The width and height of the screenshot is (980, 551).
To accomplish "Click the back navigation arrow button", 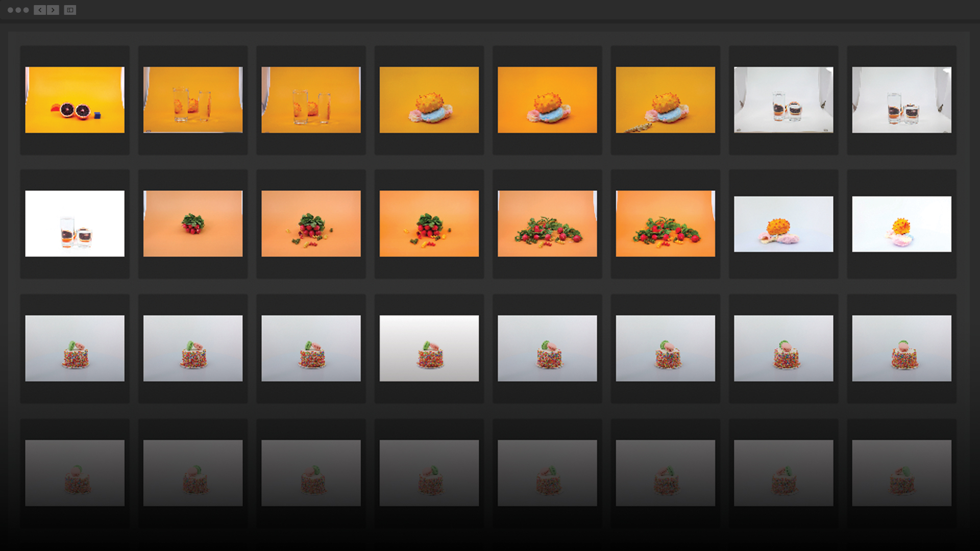I will (40, 10).
